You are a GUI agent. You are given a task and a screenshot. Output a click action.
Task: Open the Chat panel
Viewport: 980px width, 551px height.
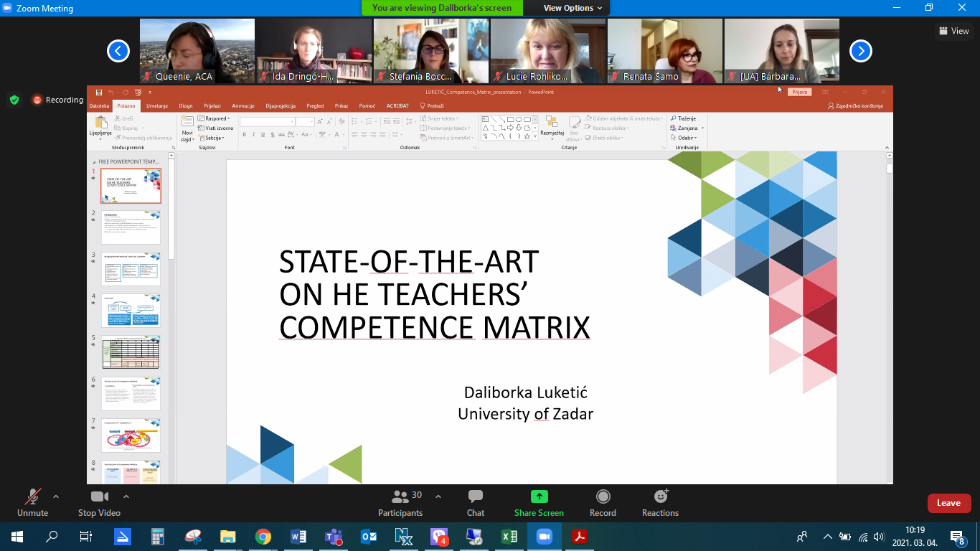pos(475,502)
